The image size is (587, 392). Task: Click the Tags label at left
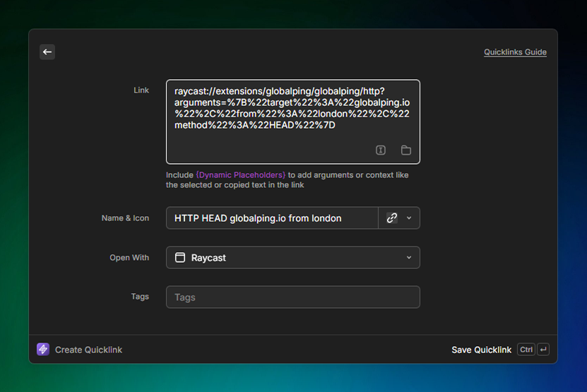[140, 297]
